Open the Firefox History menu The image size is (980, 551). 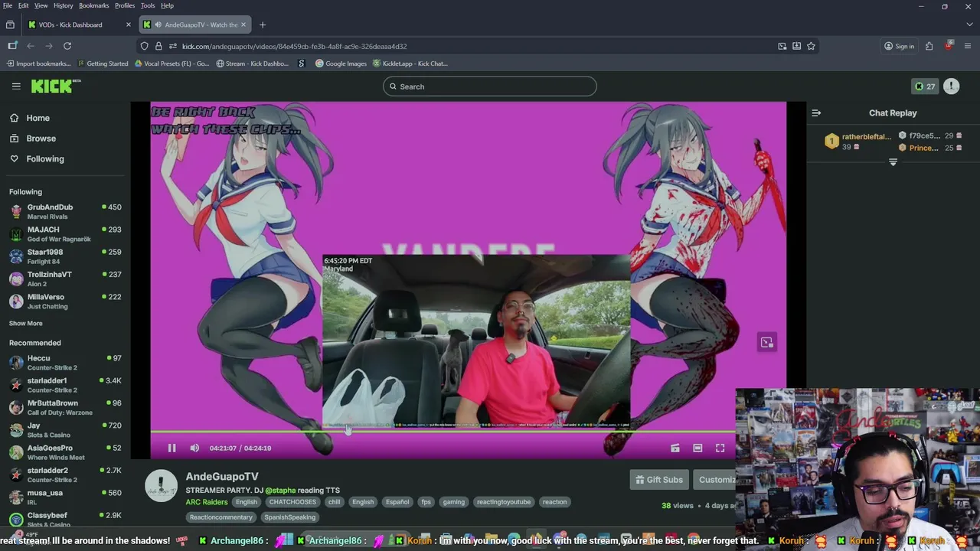click(x=64, y=5)
